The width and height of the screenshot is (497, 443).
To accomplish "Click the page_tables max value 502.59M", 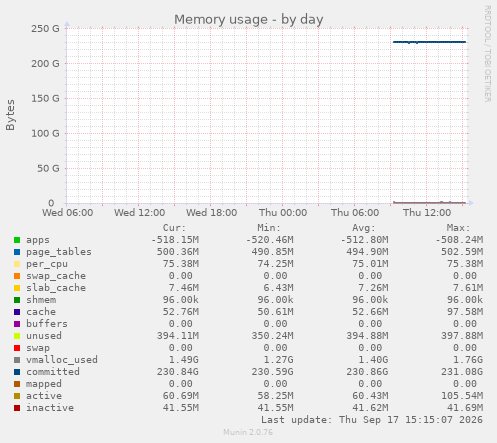I will tap(462, 252).
